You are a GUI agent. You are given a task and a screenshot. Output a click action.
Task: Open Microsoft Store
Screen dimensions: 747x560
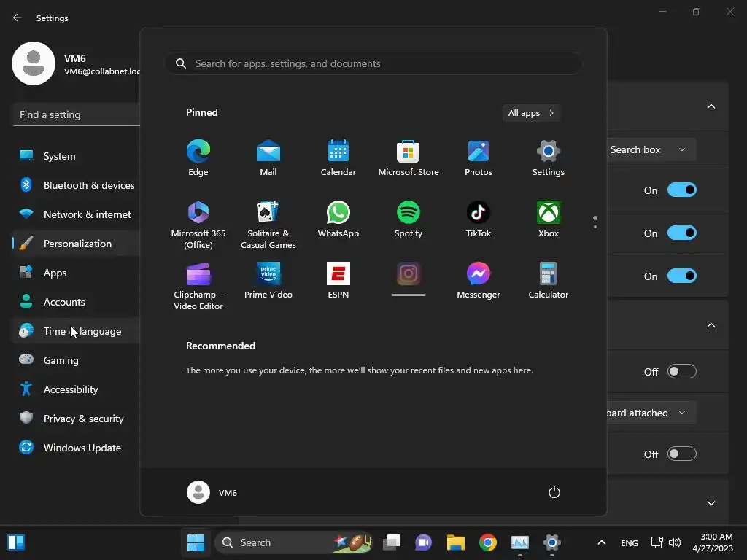409,158
